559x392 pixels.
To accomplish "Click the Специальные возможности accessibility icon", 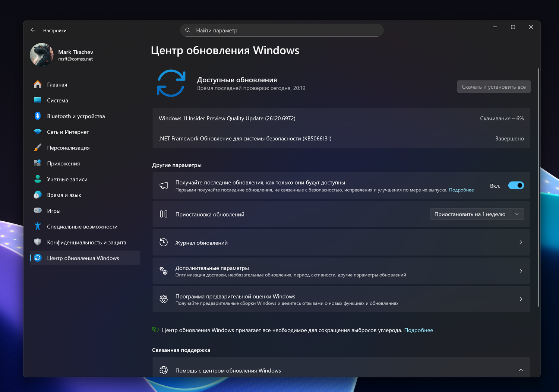I will (x=38, y=226).
